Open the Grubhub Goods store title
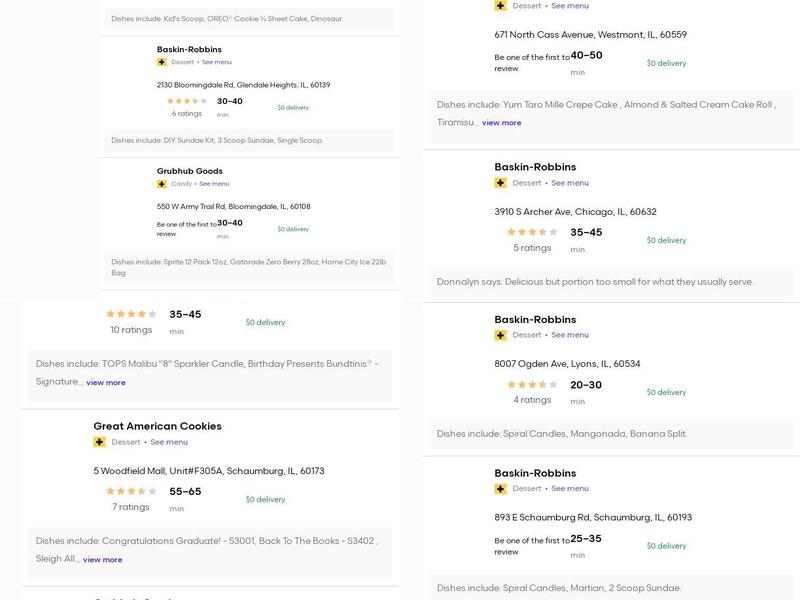The image size is (800, 600). [x=189, y=171]
